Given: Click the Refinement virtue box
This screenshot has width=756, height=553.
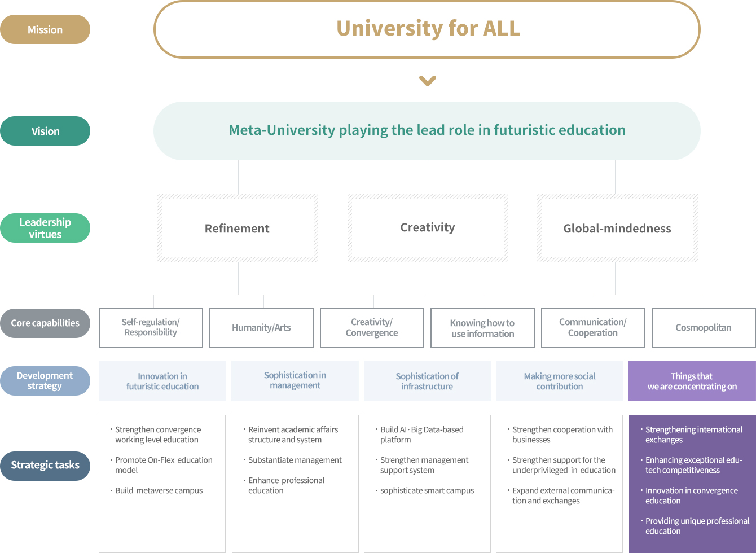Looking at the screenshot, I should [238, 228].
